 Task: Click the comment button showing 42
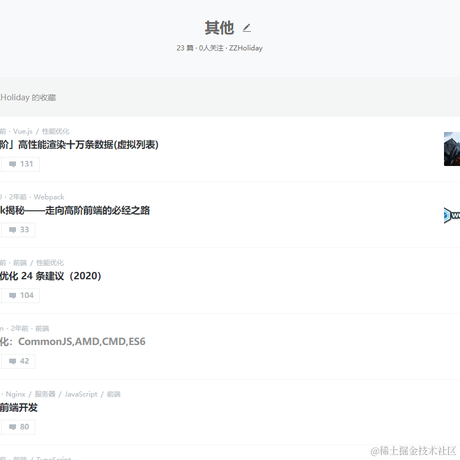[18, 361]
